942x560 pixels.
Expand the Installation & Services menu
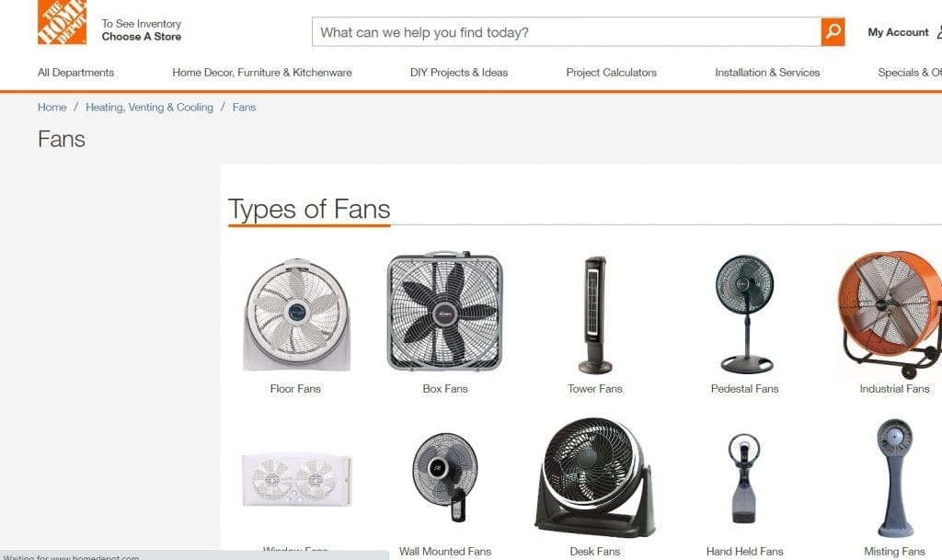click(x=767, y=73)
